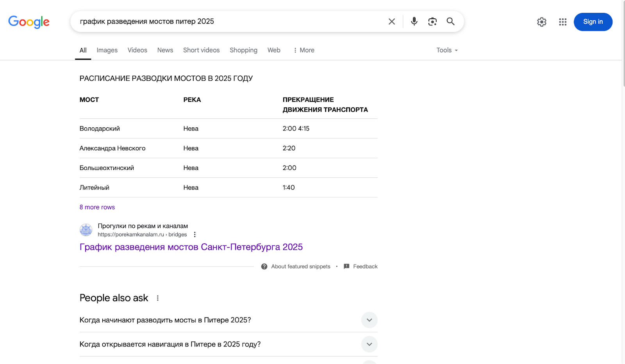
Task: Click the Google logo
Action: click(x=29, y=22)
